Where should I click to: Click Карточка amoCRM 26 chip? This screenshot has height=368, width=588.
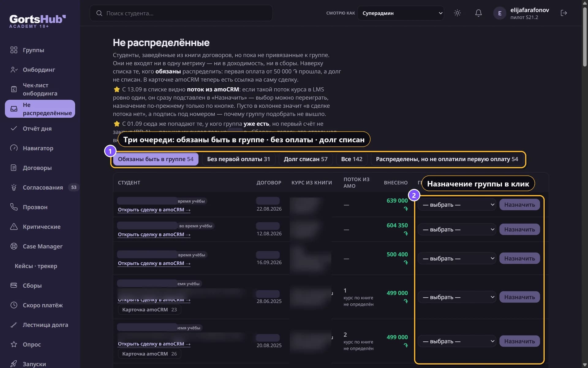pos(149,354)
